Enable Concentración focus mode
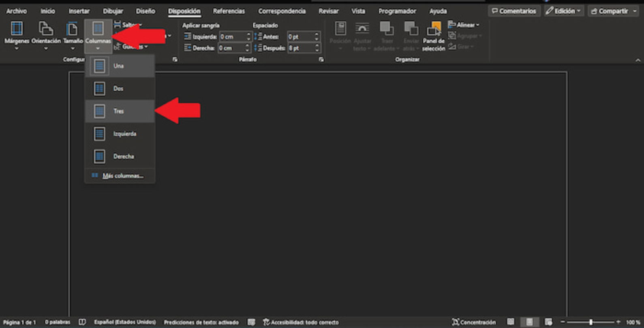Viewport: 644px width, 328px height. 474,322
